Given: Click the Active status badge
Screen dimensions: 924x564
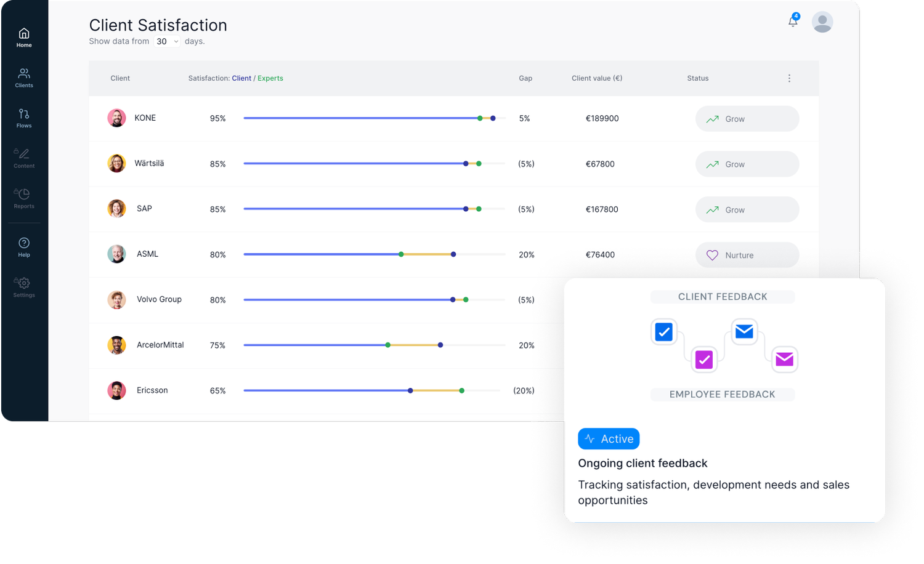Looking at the screenshot, I should click(609, 439).
